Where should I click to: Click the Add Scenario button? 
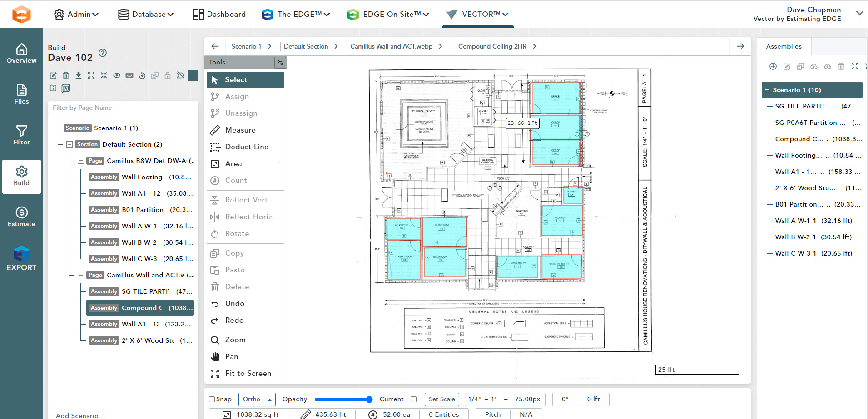(77, 415)
